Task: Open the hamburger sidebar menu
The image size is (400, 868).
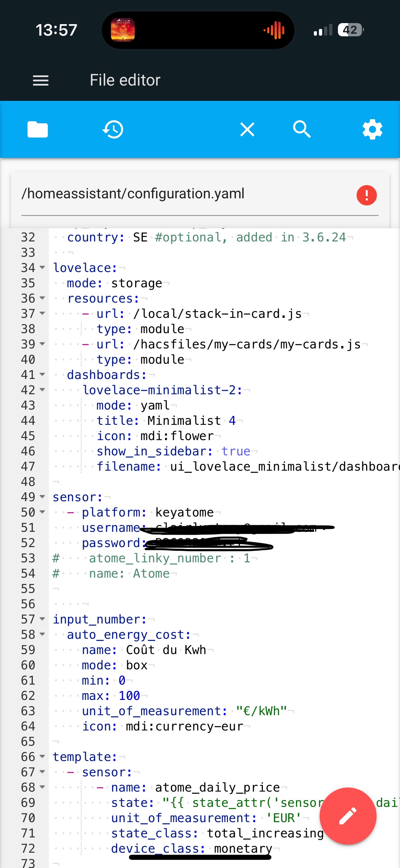Action: pos(41,80)
